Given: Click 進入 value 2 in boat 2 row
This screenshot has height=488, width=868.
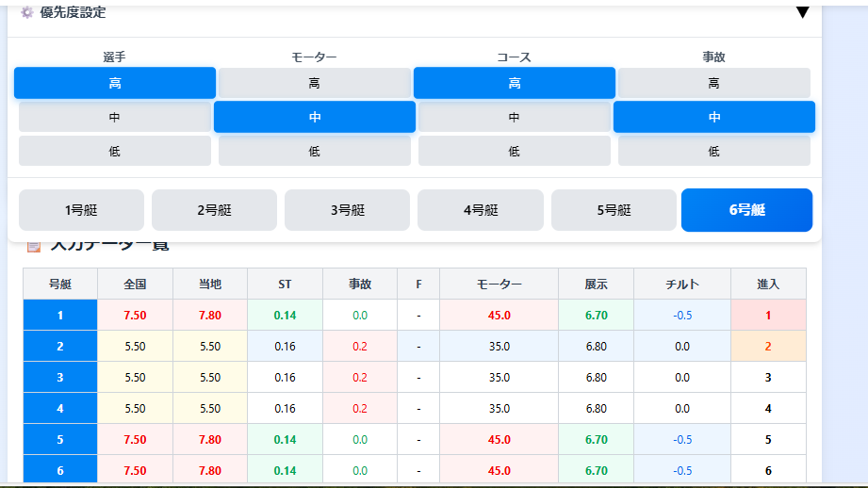Looking at the screenshot, I should [x=768, y=347].
